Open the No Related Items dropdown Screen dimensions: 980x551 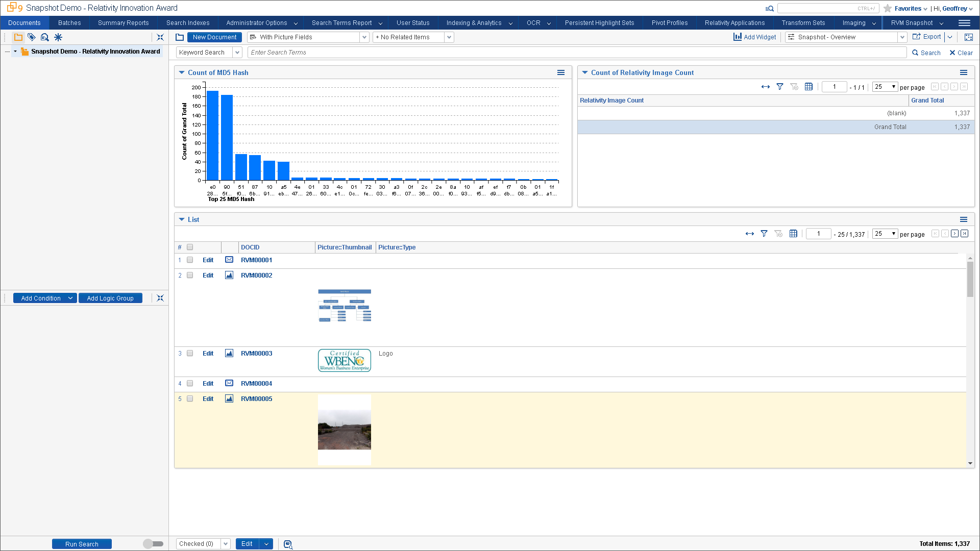[448, 37]
